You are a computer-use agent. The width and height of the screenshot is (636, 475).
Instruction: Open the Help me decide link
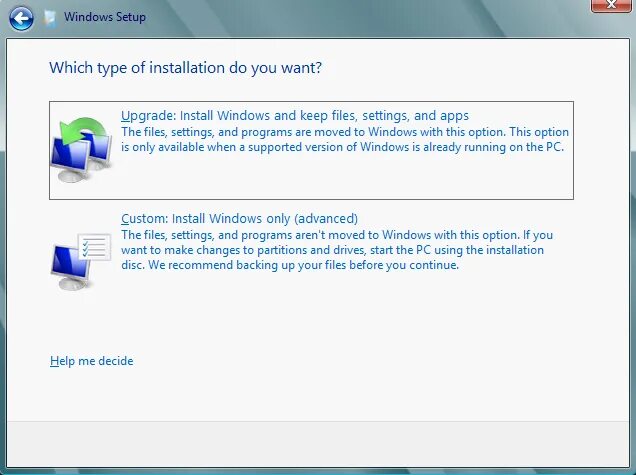click(x=92, y=361)
